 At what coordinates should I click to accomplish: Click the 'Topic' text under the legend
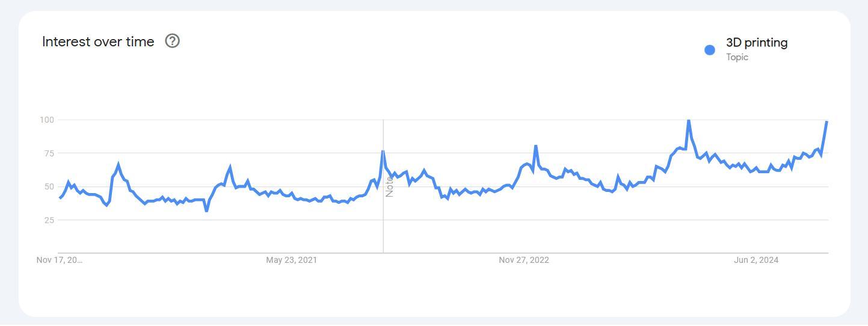pos(737,57)
